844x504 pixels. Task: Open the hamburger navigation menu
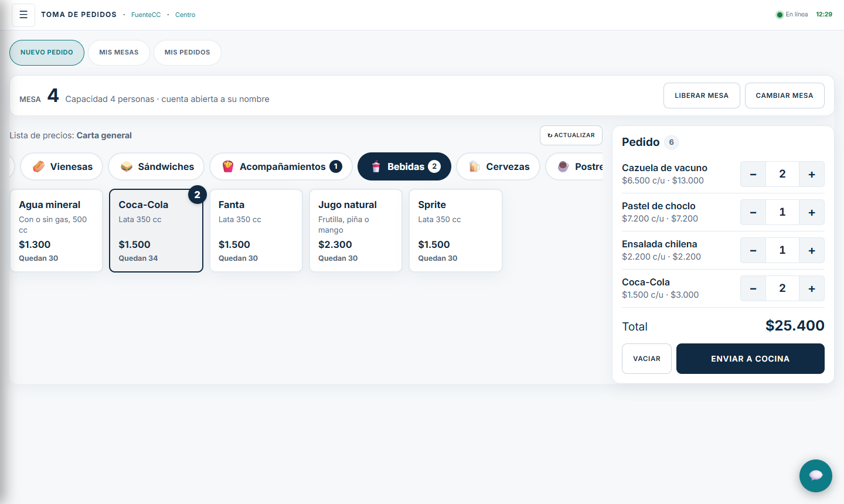point(23,15)
